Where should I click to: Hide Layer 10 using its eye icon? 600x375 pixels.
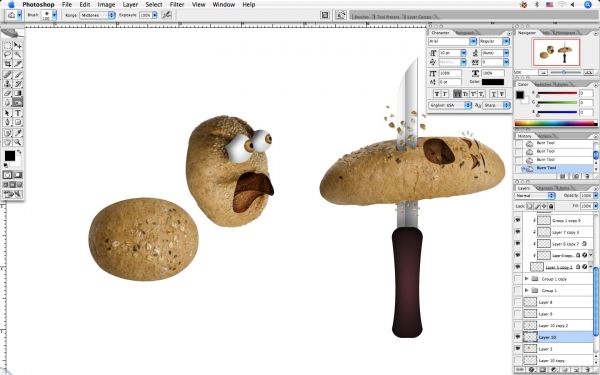point(518,337)
